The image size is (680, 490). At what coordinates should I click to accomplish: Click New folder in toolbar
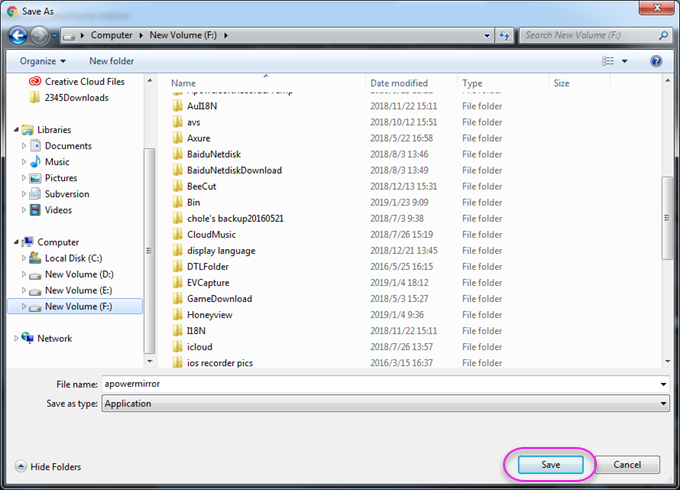[x=112, y=61]
